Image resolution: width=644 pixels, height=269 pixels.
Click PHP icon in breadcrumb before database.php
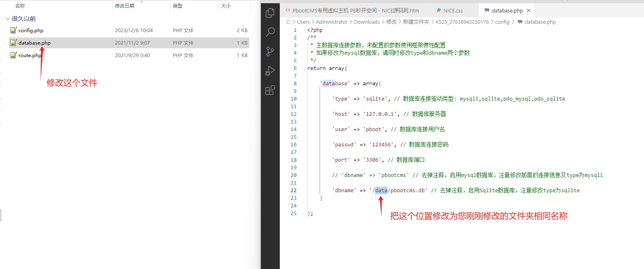tap(520, 22)
